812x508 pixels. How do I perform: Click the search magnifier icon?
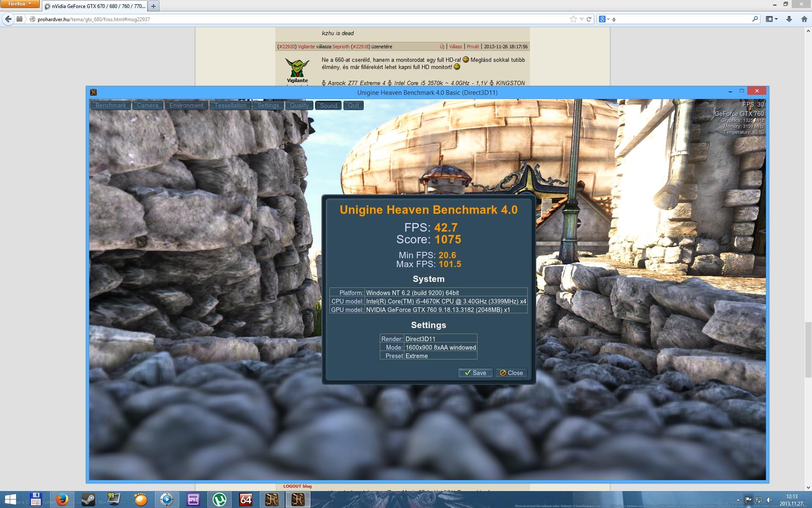point(755,19)
